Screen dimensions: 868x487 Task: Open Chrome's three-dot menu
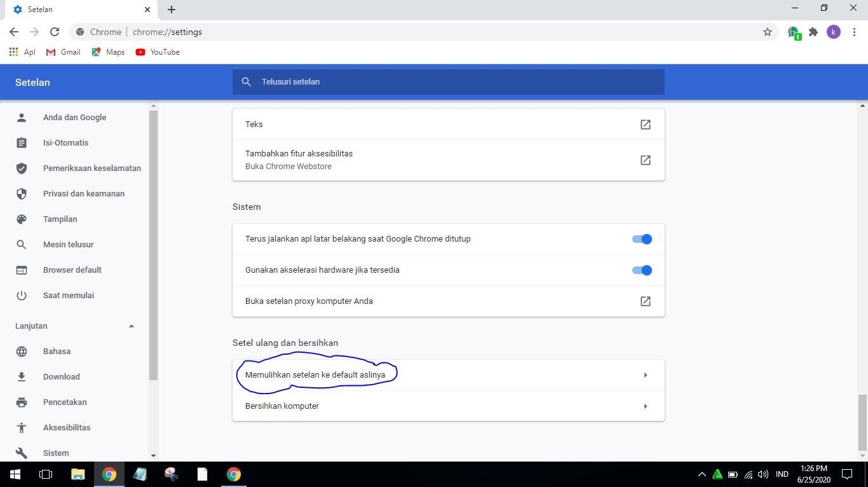(855, 32)
